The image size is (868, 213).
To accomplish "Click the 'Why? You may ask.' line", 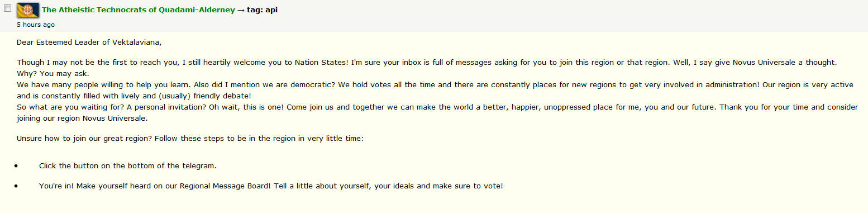I will click(53, 73).
